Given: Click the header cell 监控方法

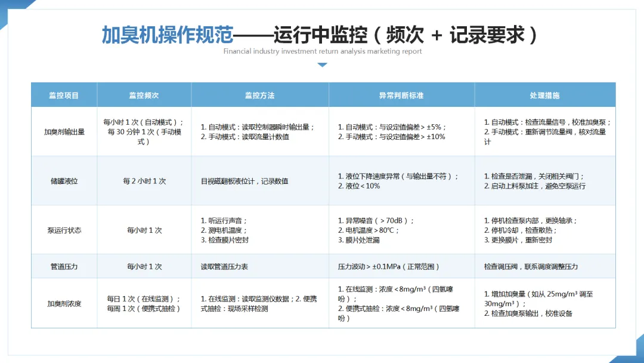Looking at the screenshot, I should 259,96.
